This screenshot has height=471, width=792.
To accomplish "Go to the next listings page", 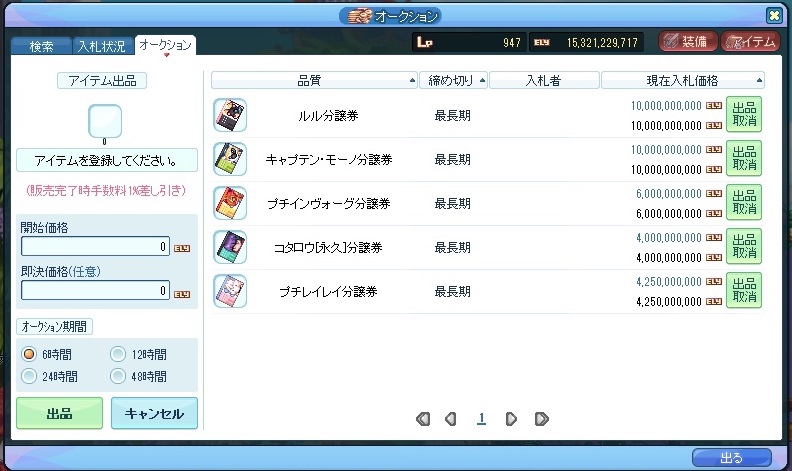I will pos(511,419).
